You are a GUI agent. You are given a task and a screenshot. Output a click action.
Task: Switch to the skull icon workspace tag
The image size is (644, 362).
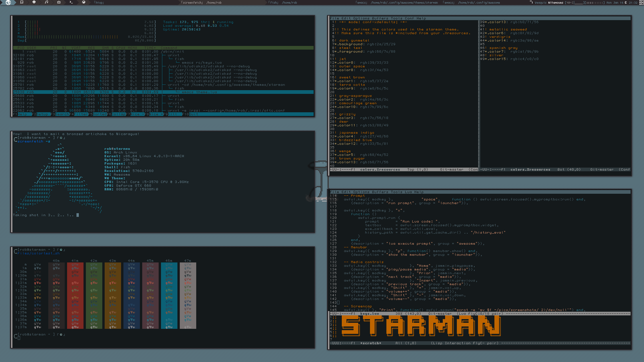click(34, 2)
